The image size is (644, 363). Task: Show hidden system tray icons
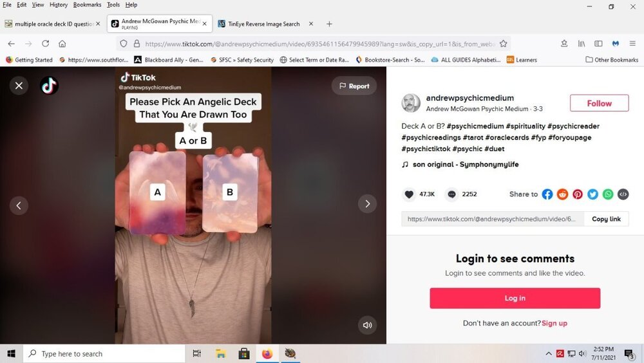549,353
